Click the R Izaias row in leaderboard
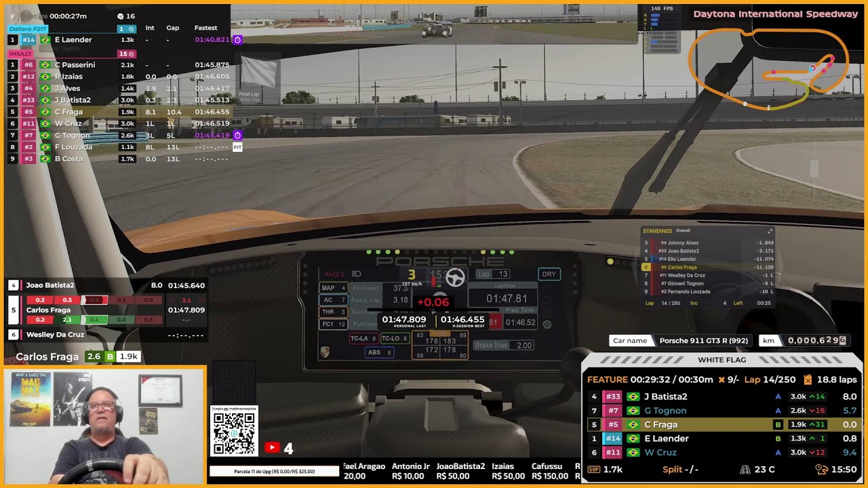Screen dimensions: 868x488 click(119, 77)
